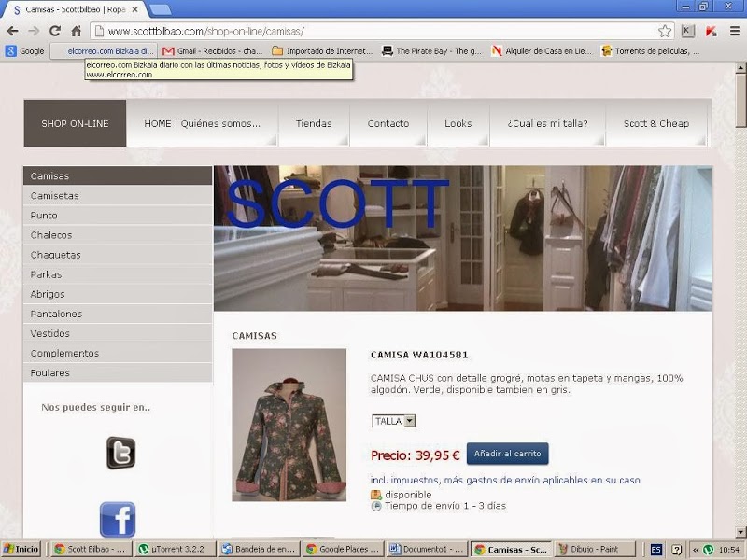This screenshot has height=560, width=747.
Task: Open the floral shirt product thumbnail
Action: (x=289, y=425)
